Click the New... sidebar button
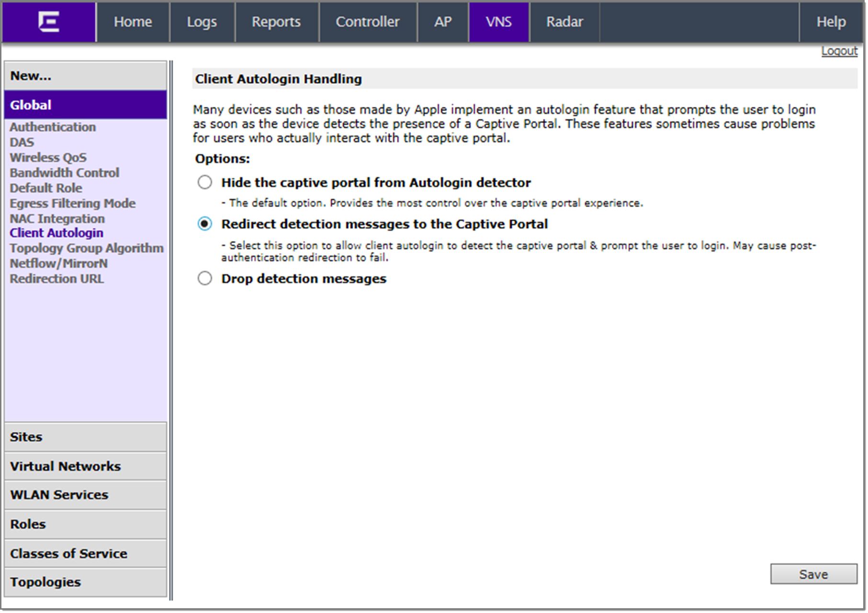 [85, 76]
